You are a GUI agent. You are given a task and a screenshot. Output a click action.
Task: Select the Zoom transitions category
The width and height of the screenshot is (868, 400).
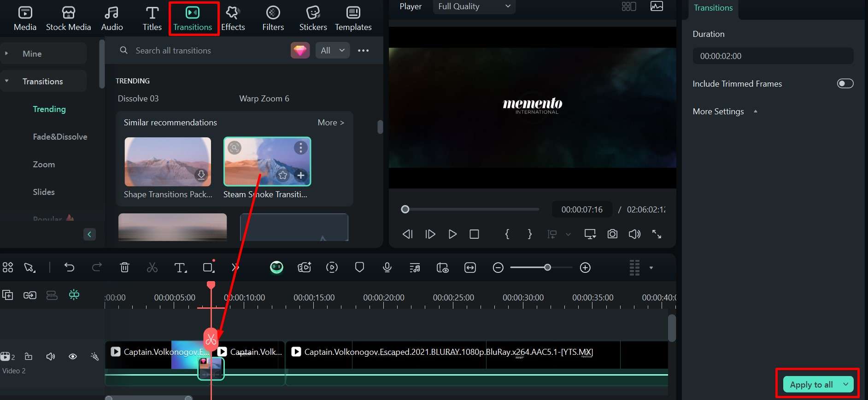(x=44, y=165)
